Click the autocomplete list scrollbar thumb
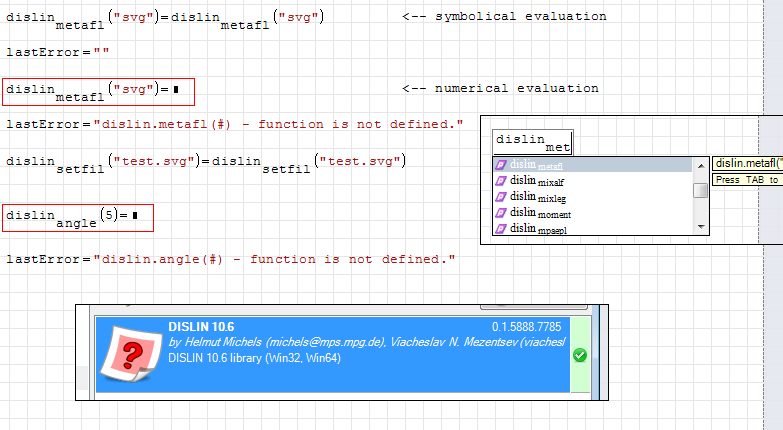Viewport: 783px width, 430px height. (701, 189)
